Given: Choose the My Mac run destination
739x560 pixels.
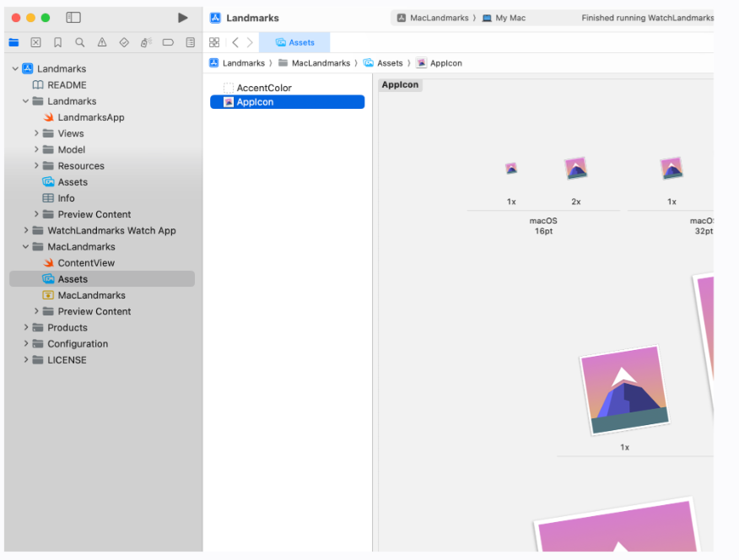Looking at the screenshot, I should (x=504, y=18).
